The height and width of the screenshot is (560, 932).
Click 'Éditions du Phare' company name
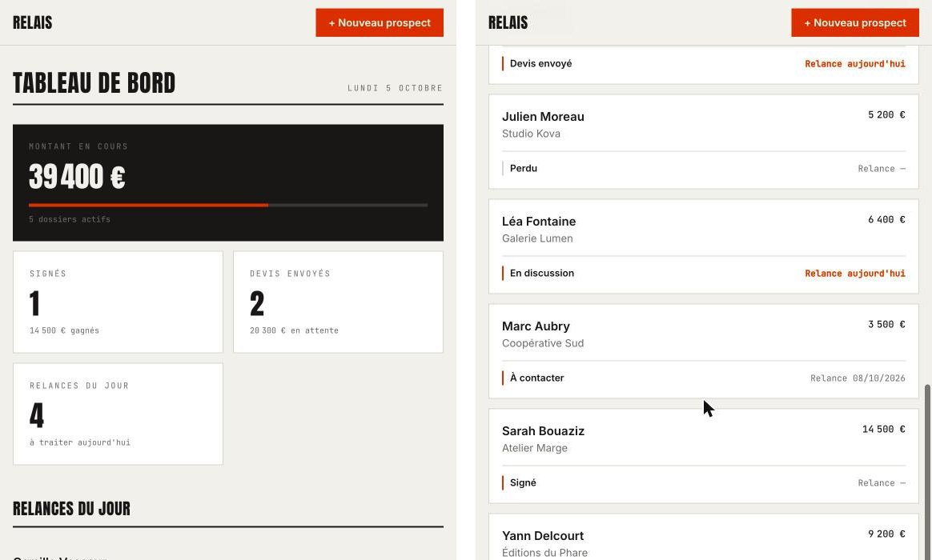544,553
